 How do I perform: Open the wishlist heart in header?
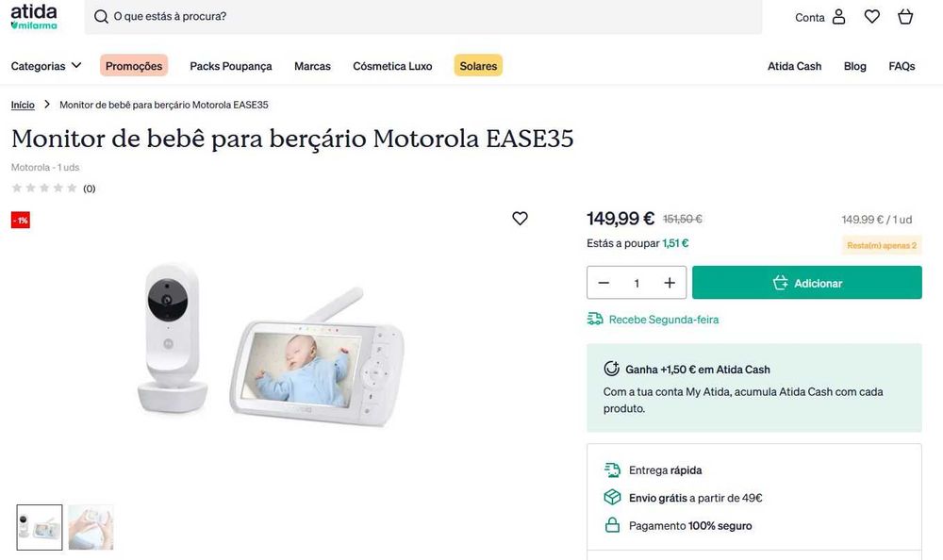click(x=872, y=17)
